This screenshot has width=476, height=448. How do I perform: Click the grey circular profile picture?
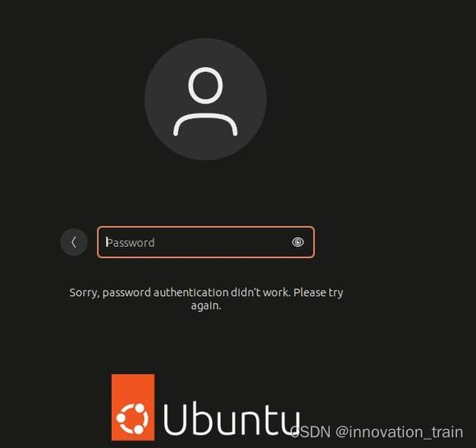205,99
